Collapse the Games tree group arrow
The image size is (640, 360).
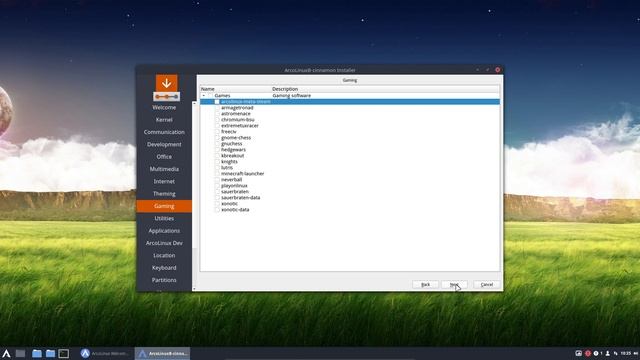(204, 96)
